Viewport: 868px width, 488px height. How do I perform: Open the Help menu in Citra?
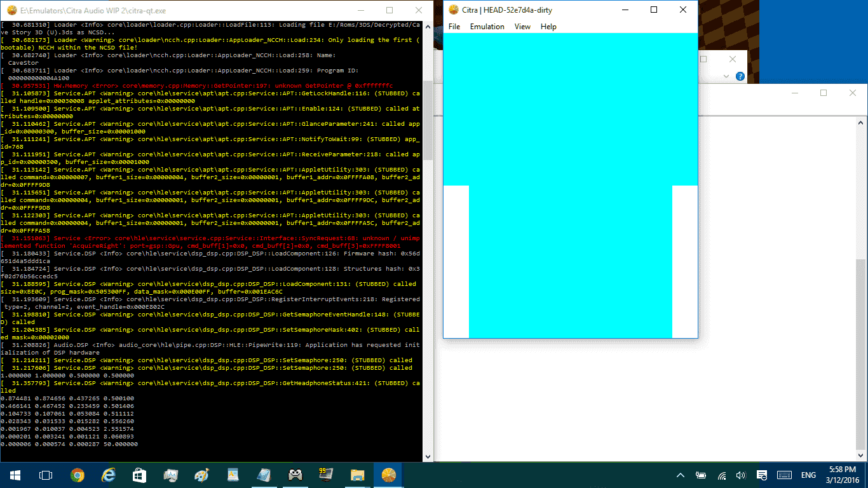pos(548,27)
